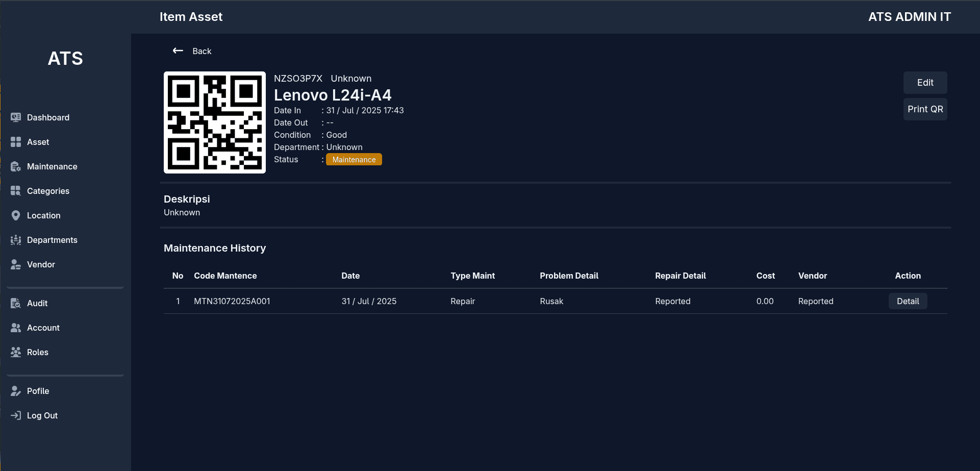Click the Edit button
The width and height of the screenshot is (980, 471).
tap(925, 82)
